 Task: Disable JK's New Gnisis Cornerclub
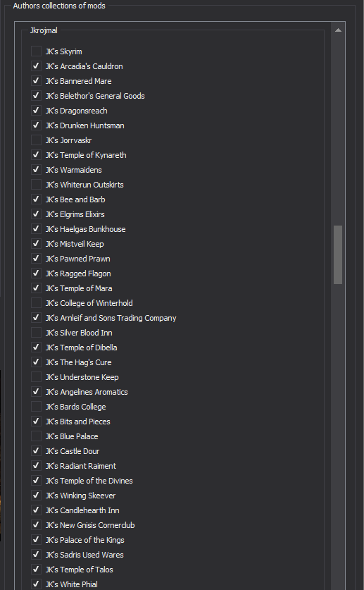click(x=36, y=525)
